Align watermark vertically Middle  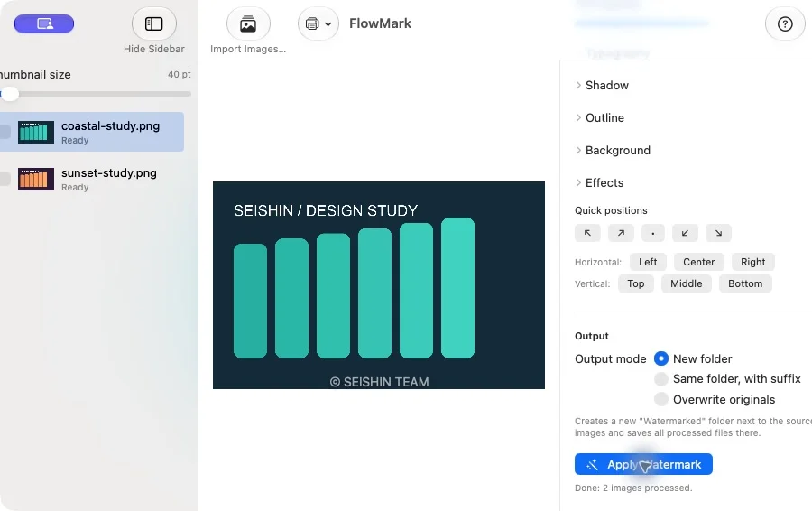pyautogui.click(x=687, y=284)
